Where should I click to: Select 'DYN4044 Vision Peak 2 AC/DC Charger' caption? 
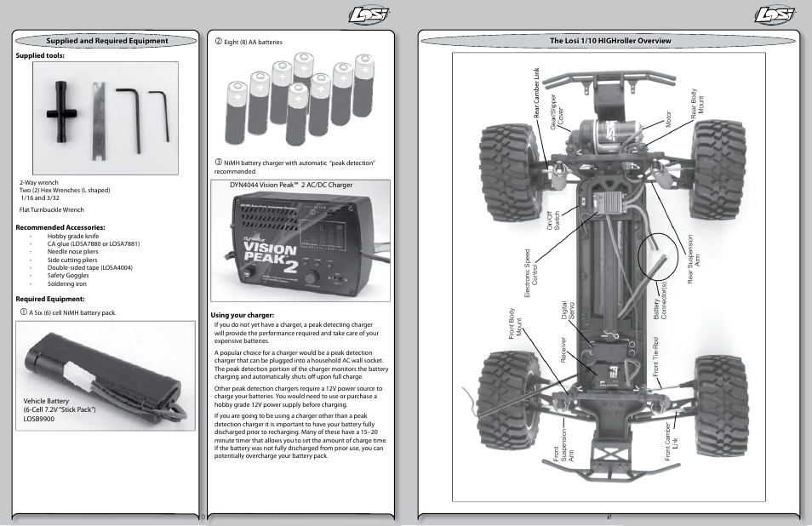coord(291,185)
